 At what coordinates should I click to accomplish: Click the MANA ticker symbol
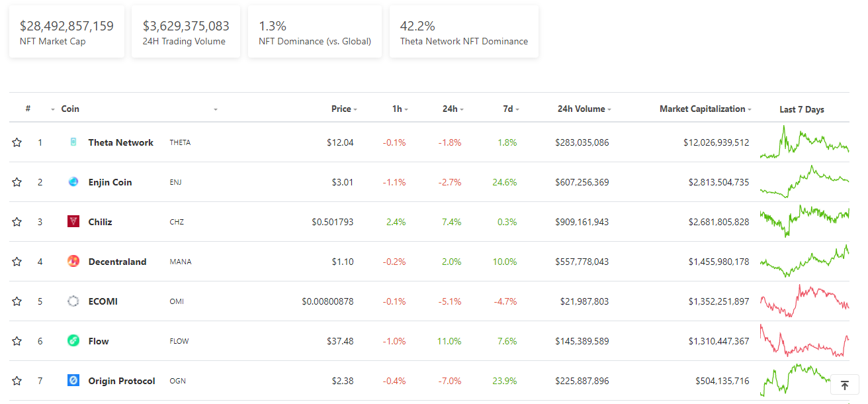click(x=180, y=262)
